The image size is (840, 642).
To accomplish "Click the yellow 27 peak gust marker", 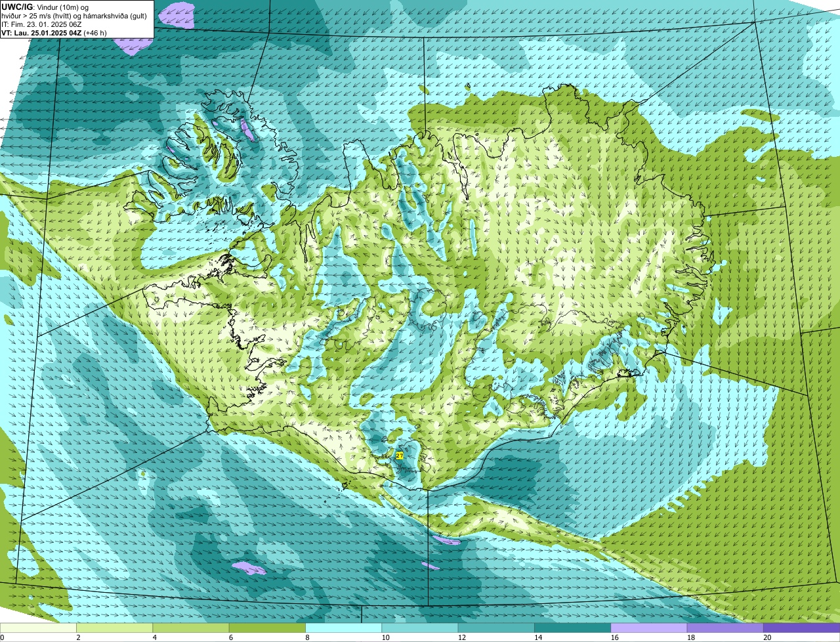I will pyautogui.click(x=400, y=455).
